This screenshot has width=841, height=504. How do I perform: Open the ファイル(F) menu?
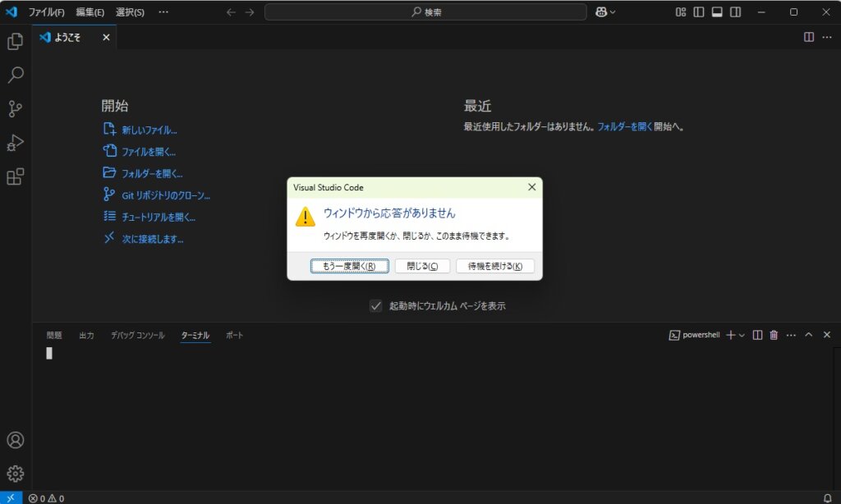point(46,11)
